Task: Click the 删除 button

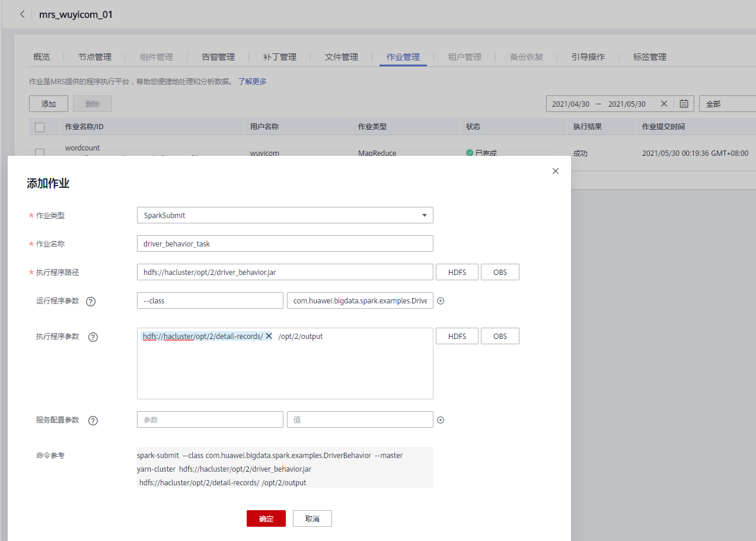Action: pos(92,104)
